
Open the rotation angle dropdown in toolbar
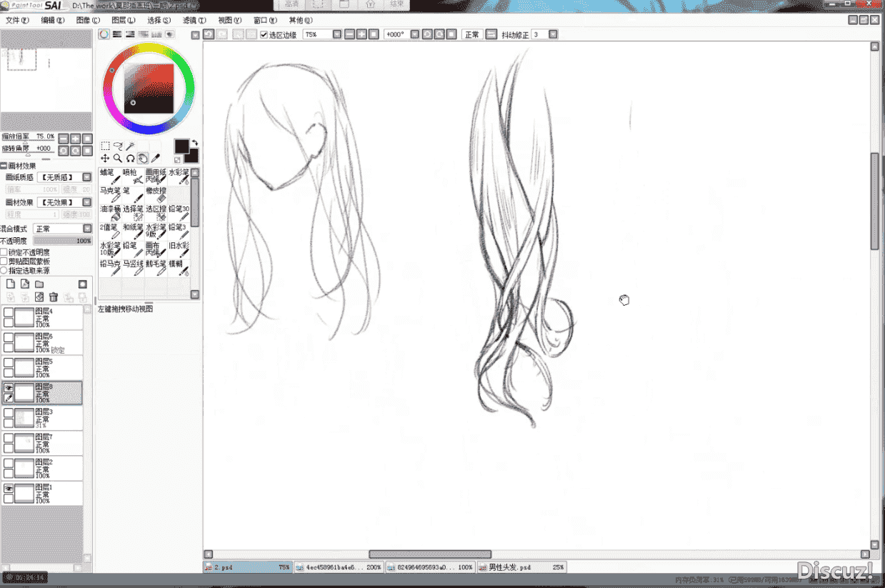pos(416,34)
